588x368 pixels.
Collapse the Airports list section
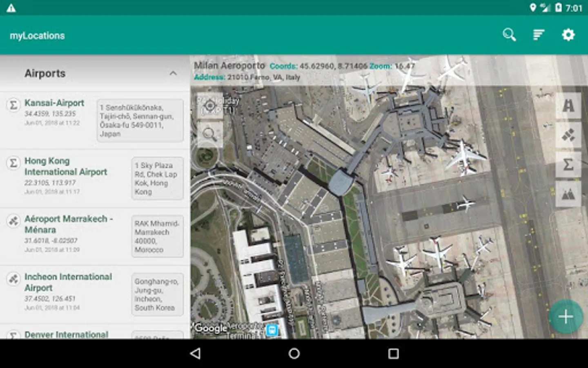coord(173,74)
